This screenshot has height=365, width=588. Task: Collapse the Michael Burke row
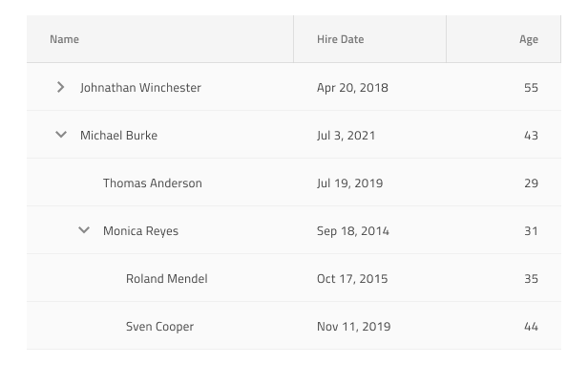tap(61, 135)
